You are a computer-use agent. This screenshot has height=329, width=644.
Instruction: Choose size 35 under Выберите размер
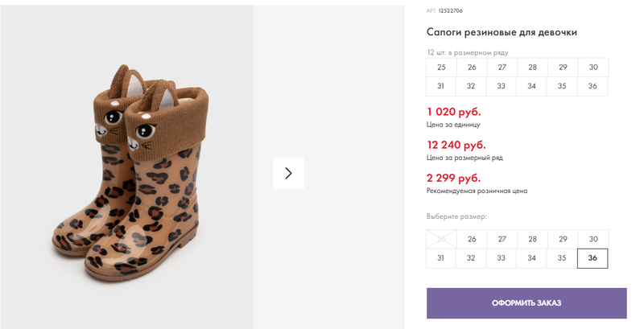[562, 258]
